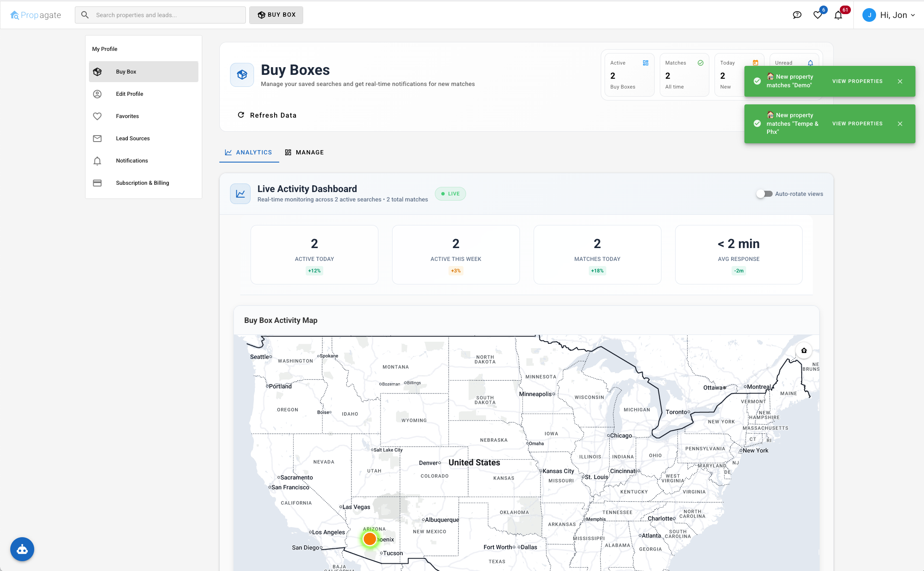Image resolution: width=924 pixels, height=571 pixels.
Task: Open favorites via the heart icon
Action: pos(818,15)
